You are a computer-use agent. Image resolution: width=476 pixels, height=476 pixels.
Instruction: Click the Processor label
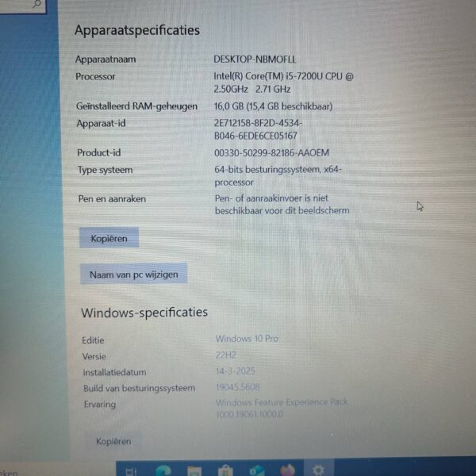coord(95,76)
